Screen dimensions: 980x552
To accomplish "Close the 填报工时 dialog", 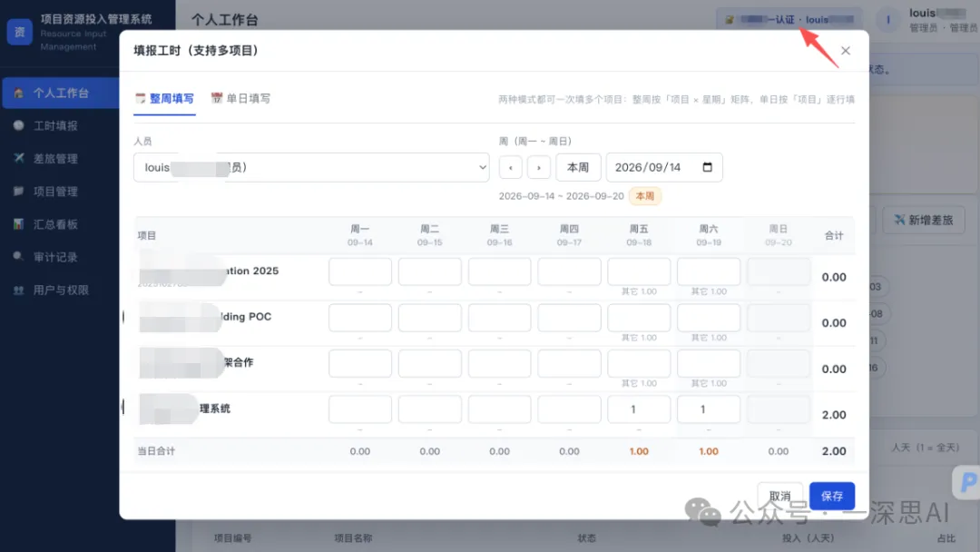I will point(846,51).
